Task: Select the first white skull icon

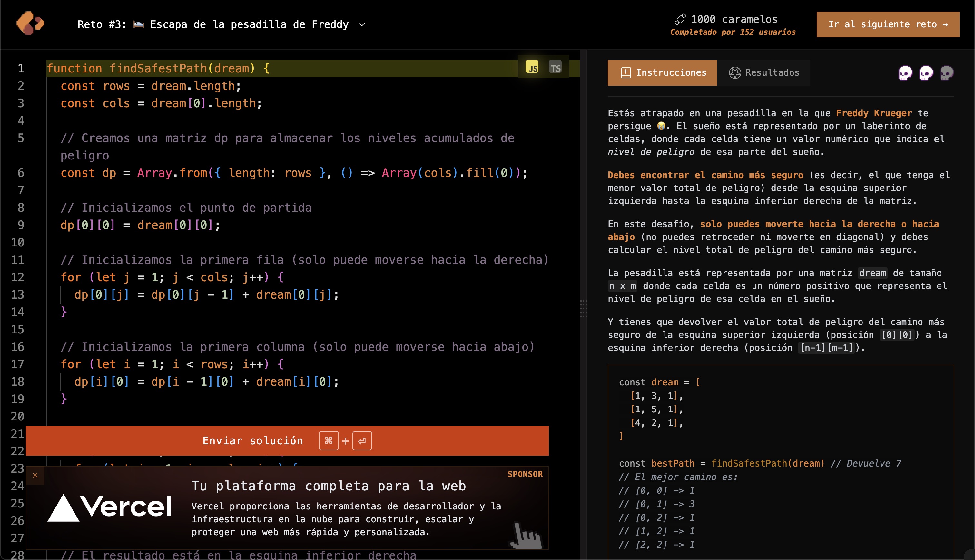Action: 905,73
